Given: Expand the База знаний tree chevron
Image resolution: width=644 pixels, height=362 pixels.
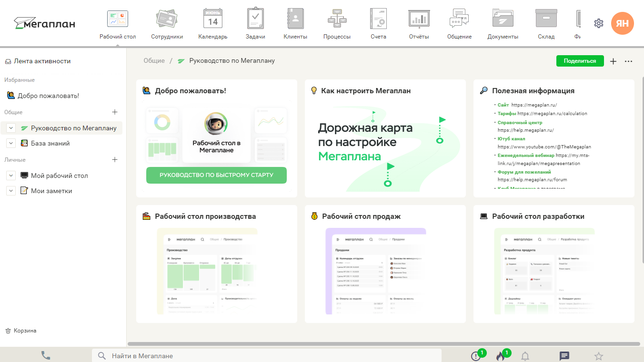Looking at the screenshot, I should coord(11,143).
